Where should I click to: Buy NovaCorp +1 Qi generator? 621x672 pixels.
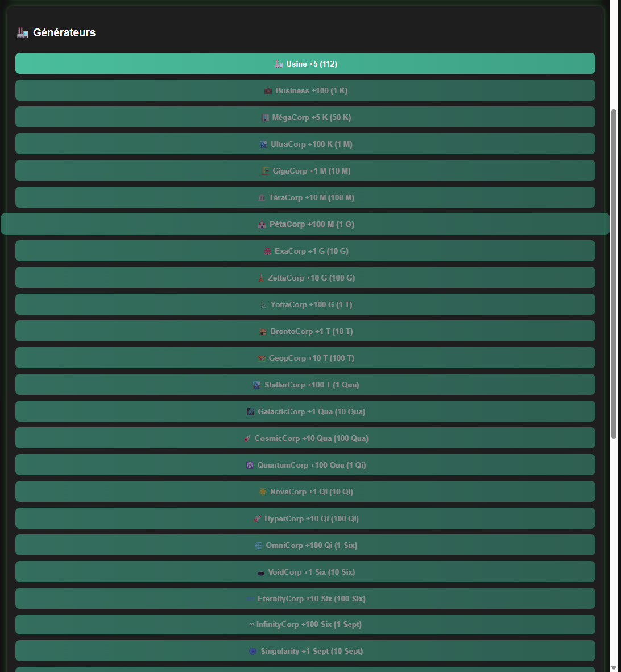305,492
